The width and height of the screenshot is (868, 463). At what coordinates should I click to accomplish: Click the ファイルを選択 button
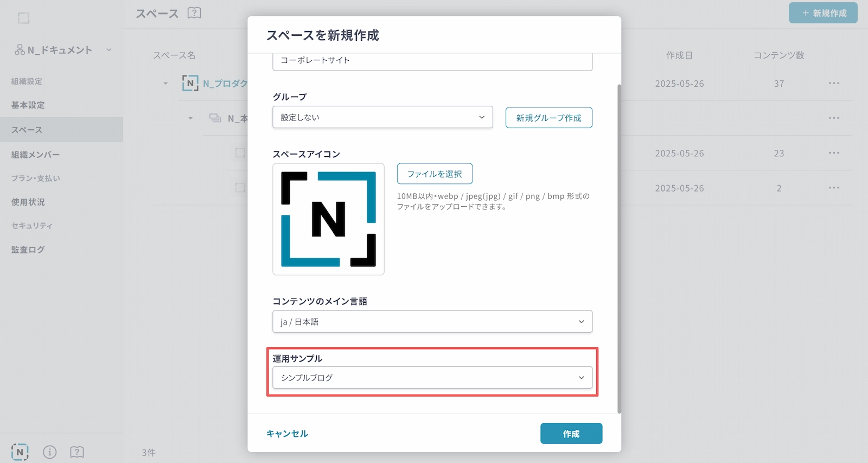pyautogui.click(x=435, y=174)
